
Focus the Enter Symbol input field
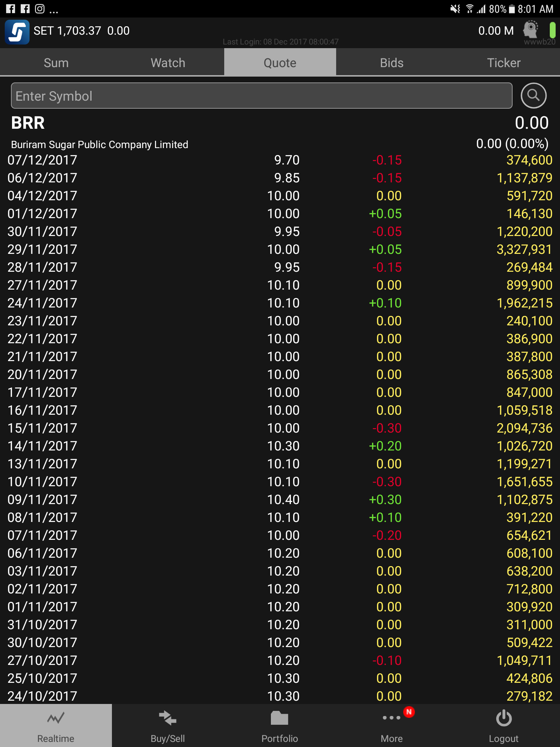click(261, 96)
